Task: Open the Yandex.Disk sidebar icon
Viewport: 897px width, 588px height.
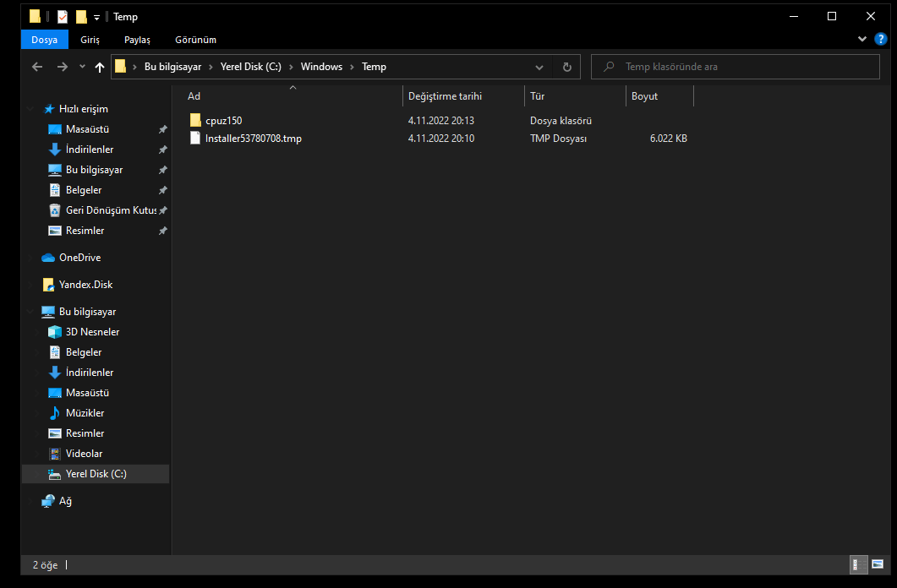Action: (48, 285)
